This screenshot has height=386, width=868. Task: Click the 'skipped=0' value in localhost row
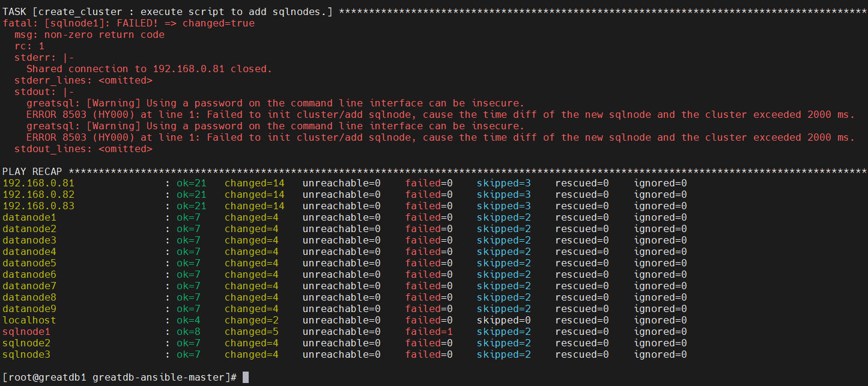pos(504,320)
